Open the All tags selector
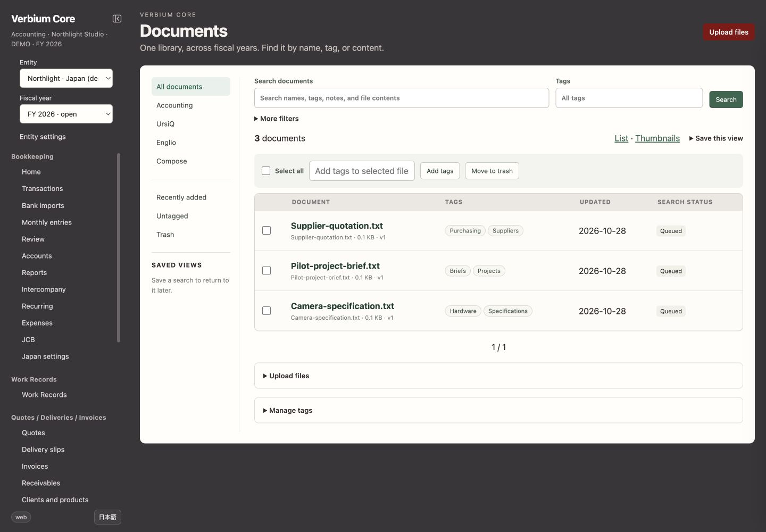Viewport: 766px width, 532px height. pyautogui.click(x=629, y=98)
